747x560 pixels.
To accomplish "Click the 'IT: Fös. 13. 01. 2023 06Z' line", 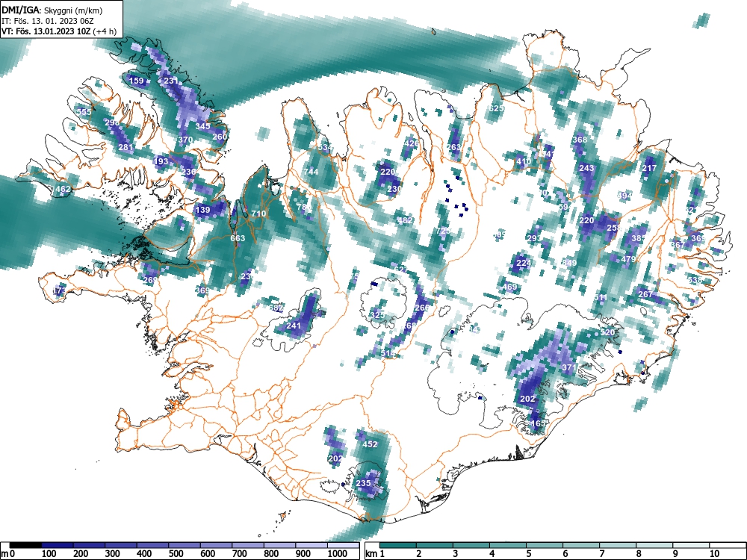I will coord(48,21).
